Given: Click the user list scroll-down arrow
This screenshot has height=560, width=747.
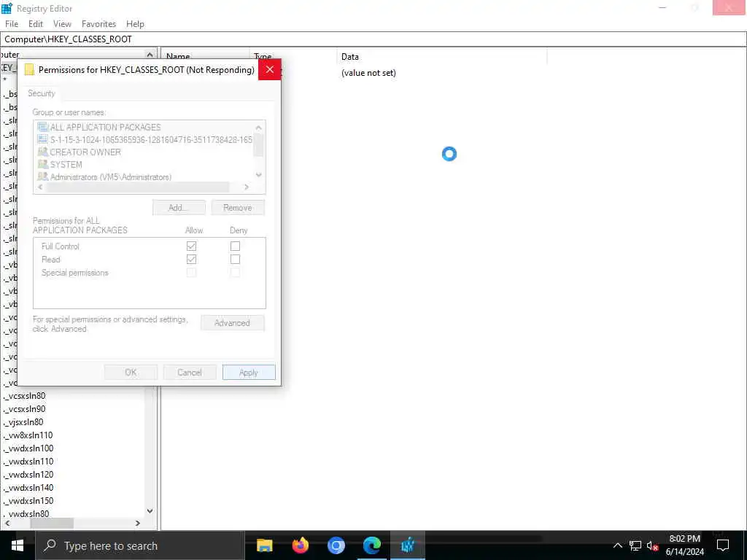Looking at the screenshot, I should coord(259,175).
